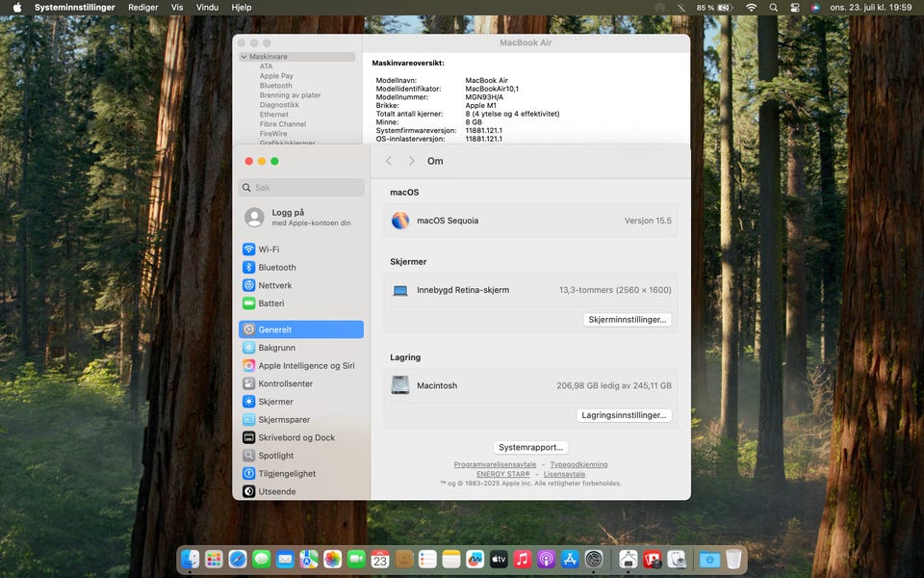
Task: Open Kontrollsenter settings
Action: [x=301, y=383]
